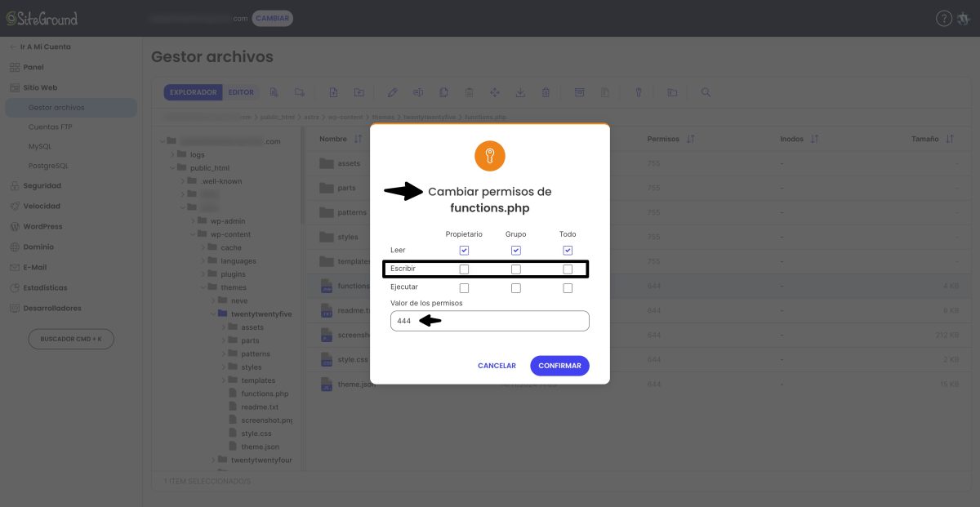Click the Download toolbar icon

point(520,92)
